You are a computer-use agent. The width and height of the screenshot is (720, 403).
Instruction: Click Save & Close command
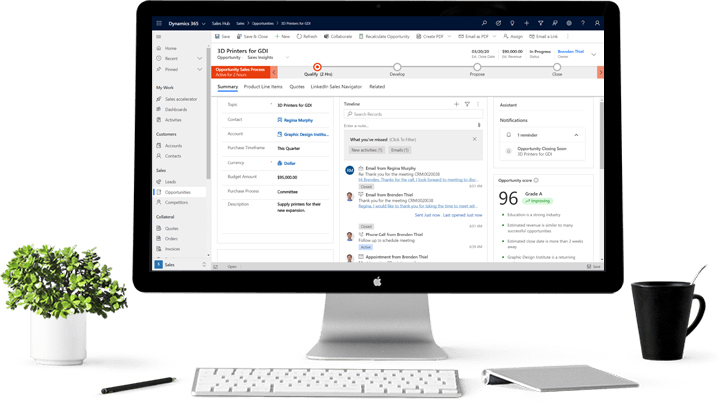pyautogui.click(x=252, y=36)
